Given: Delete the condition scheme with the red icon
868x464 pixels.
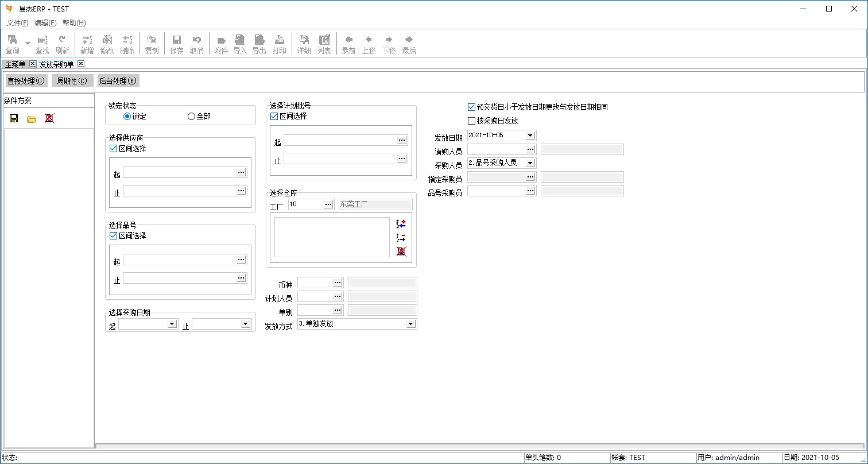Looking at the screenshot, I should [49, 118].
